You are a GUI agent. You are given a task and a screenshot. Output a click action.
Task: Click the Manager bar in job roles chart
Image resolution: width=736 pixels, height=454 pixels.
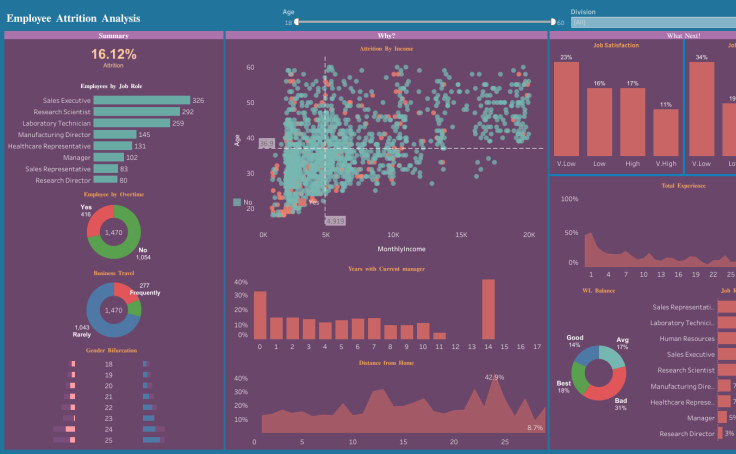click(108, 157)
